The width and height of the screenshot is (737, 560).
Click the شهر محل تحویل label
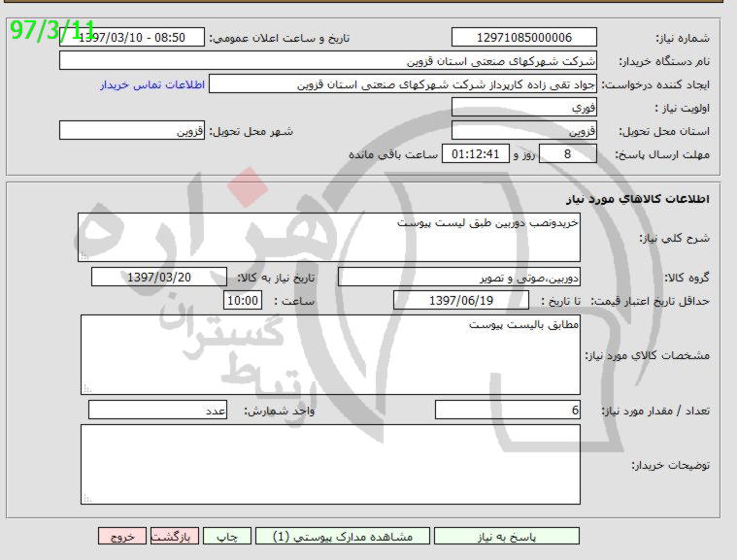point(251,131)
